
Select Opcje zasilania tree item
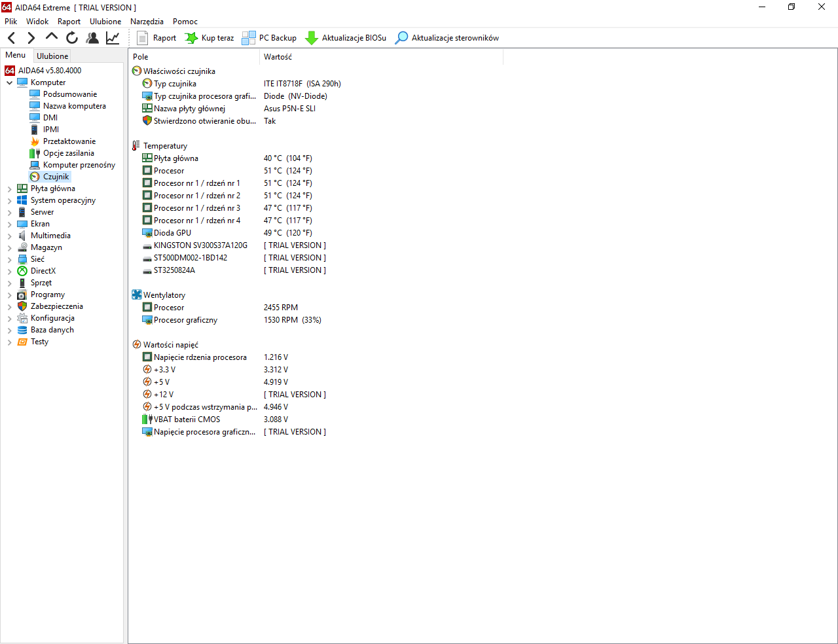pos(62,153)
